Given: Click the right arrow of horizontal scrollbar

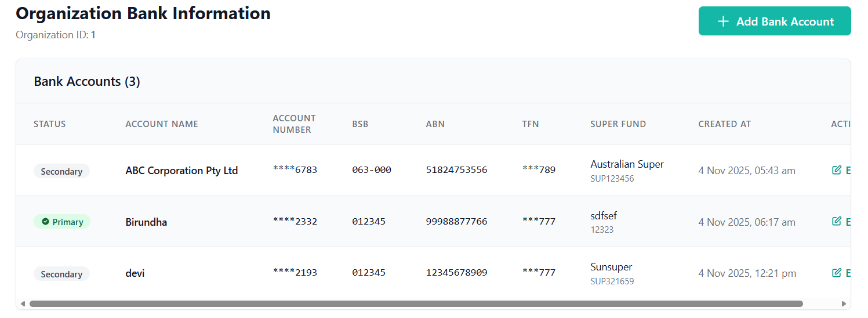Looking at the screenshot, I should click(844, 303).
